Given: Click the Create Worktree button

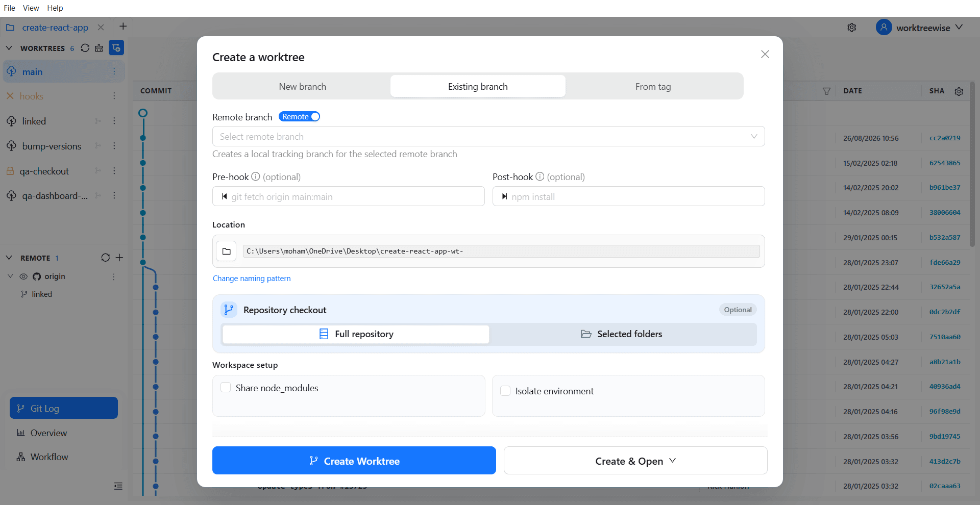Looking at the screenshot, I should [354, 461].
